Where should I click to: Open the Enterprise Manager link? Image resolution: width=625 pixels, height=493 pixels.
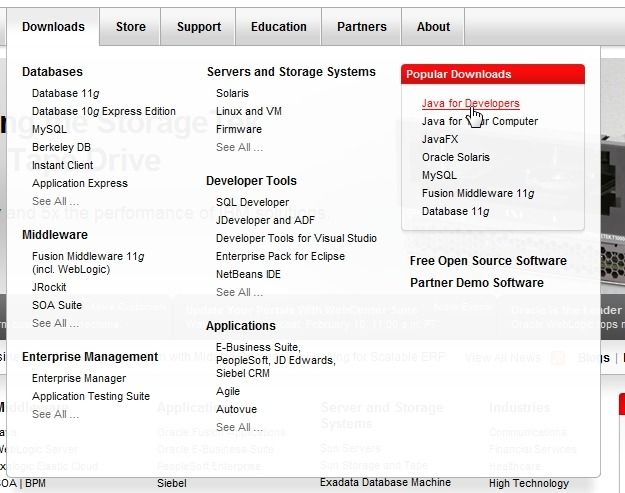pyautogui.click(x=79, y=378)
